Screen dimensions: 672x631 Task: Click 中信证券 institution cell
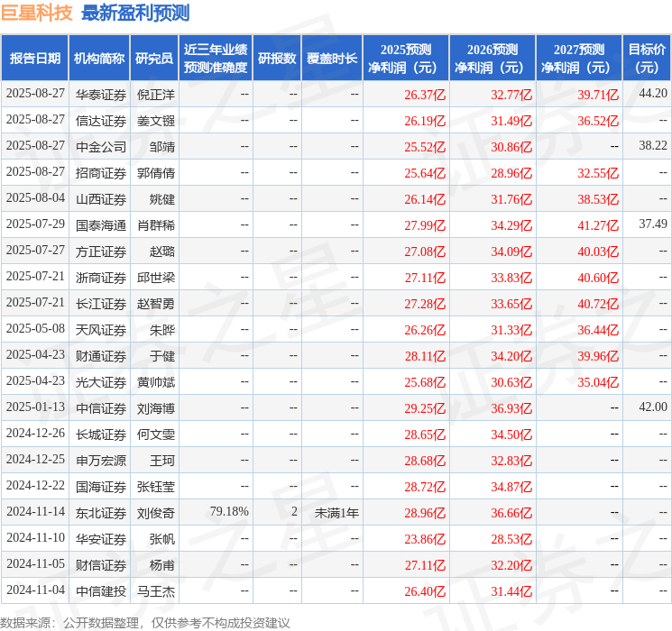tap(101, 408)
